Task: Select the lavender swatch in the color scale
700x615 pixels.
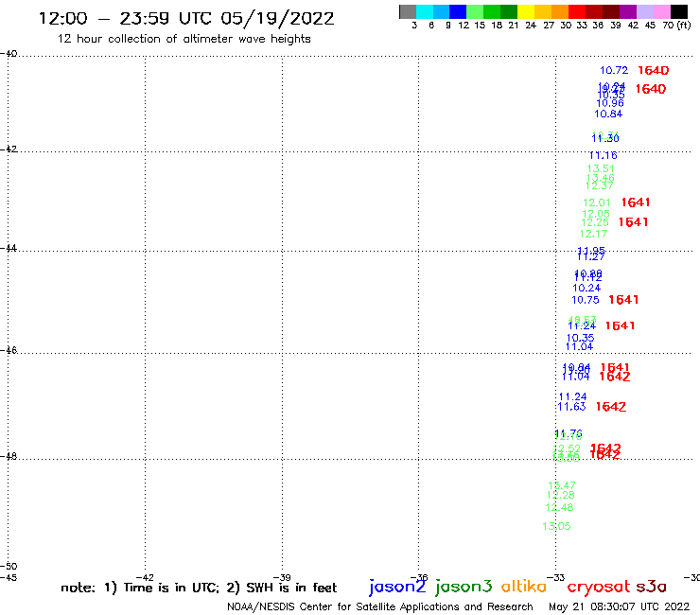Action: click(x=644, y=11)
